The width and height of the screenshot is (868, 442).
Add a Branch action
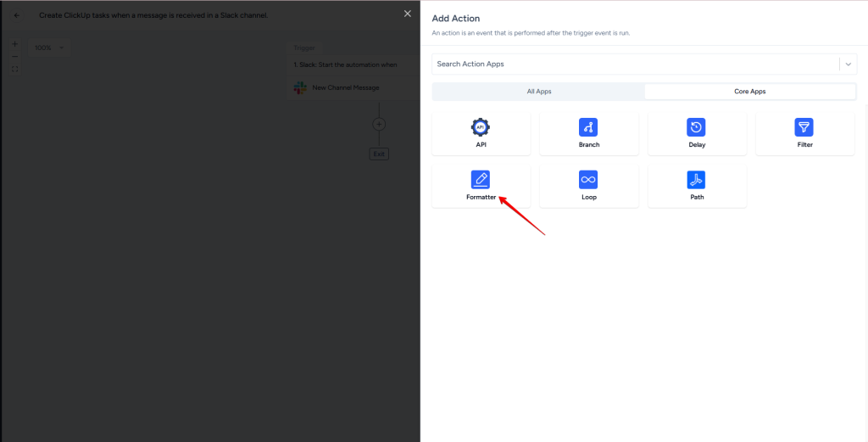click(588, 134)
